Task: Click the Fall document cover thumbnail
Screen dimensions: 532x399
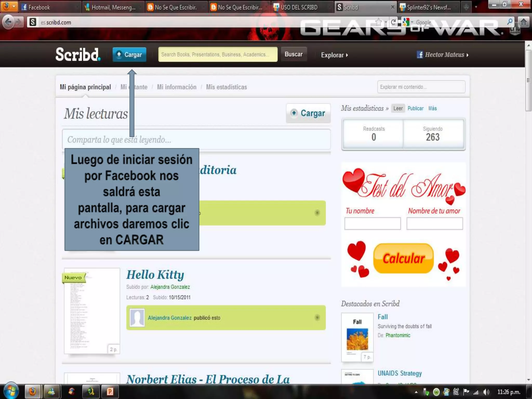Action: (x=357, y=337)
